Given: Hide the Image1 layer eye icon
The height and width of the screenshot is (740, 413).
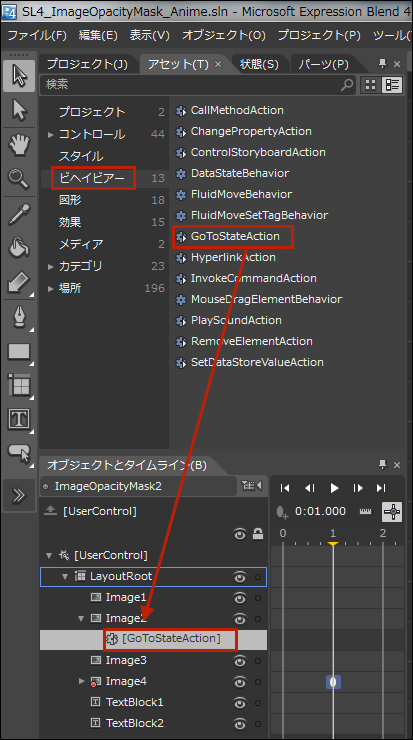Looking at the screenshot, I should coord(240,597).
